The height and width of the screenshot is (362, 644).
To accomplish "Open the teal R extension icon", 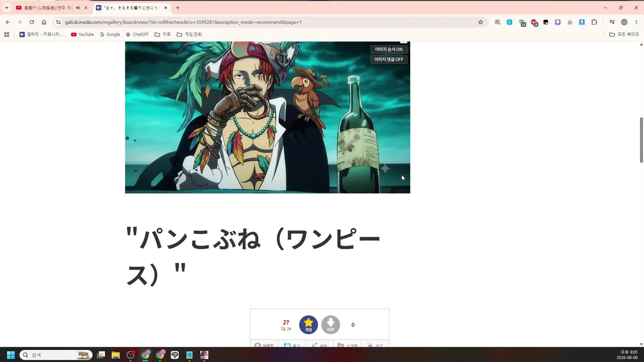I will (x=510, y=22).
